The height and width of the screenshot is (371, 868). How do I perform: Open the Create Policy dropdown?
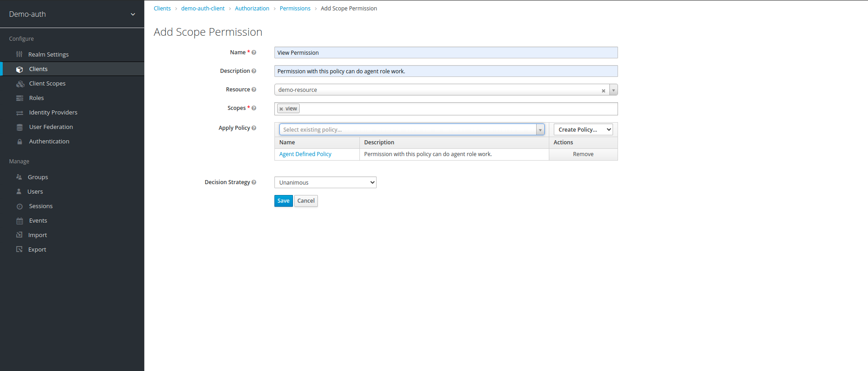(583, 129)
